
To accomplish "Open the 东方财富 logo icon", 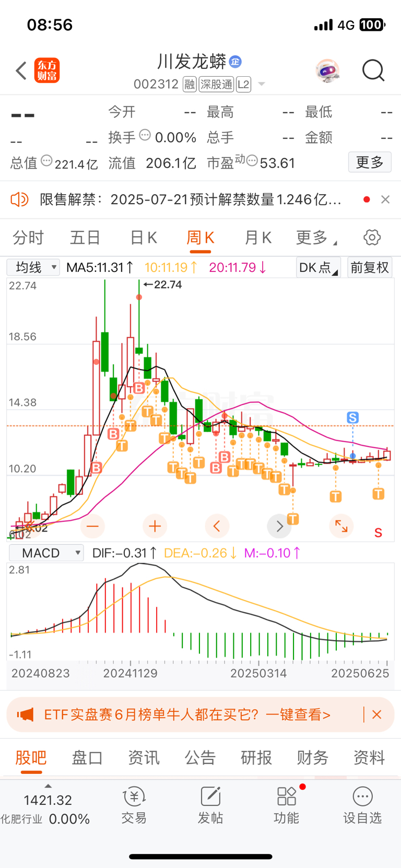I will coord(47,70).
